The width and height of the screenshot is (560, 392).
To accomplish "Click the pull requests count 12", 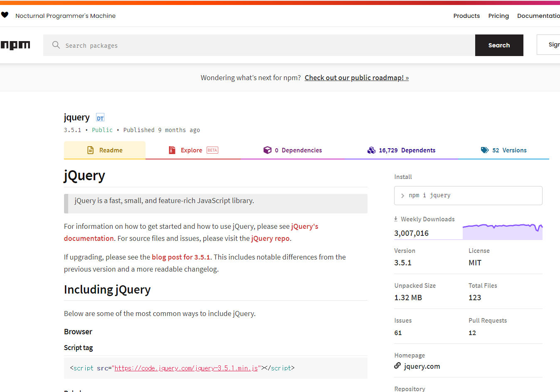I will click(x=472, y=333).
